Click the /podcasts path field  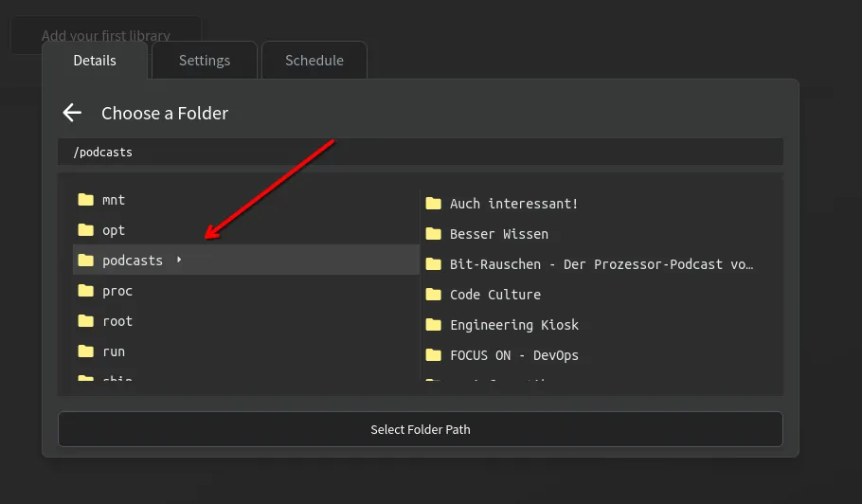420,152
